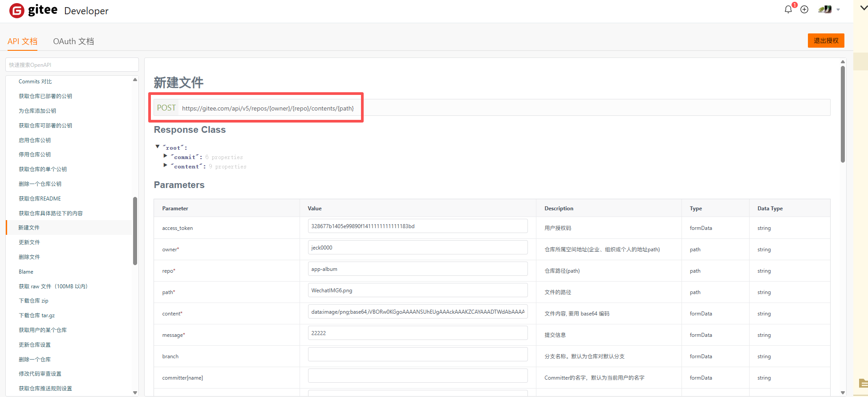The width and height of the screenshot is (868, 397).
Task: Click the 退出授权 button
Action: point(826,41)
